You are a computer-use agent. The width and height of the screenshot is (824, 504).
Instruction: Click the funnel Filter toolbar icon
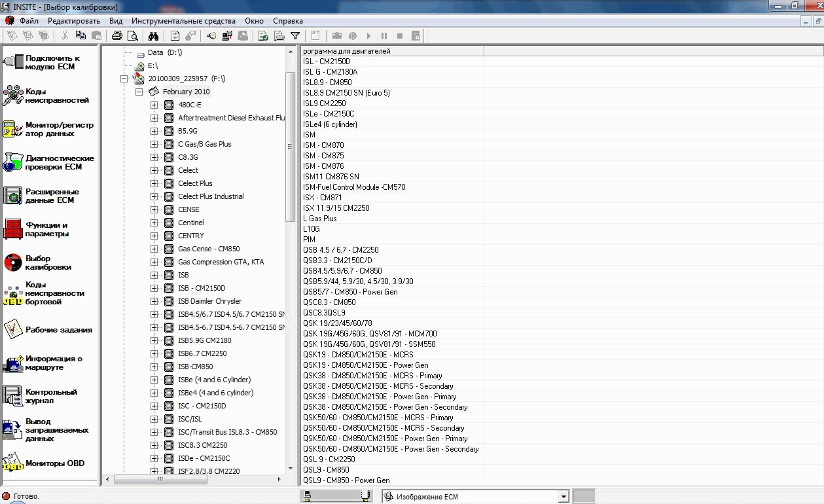(295, 35)
